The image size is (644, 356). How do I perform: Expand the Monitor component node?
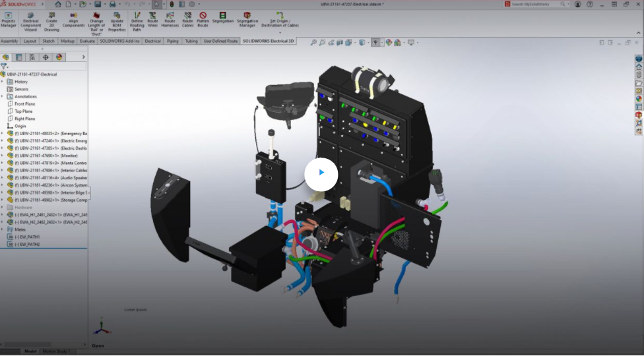[3, 156]
